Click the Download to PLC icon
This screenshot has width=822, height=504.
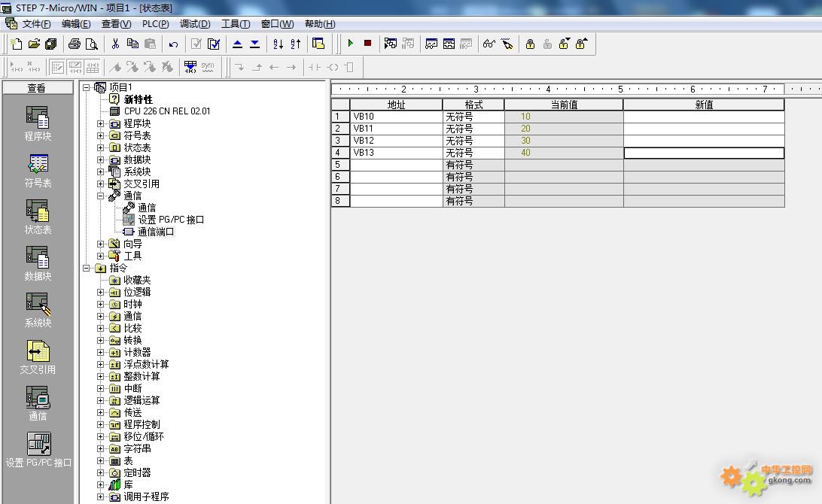coord(254,44)
